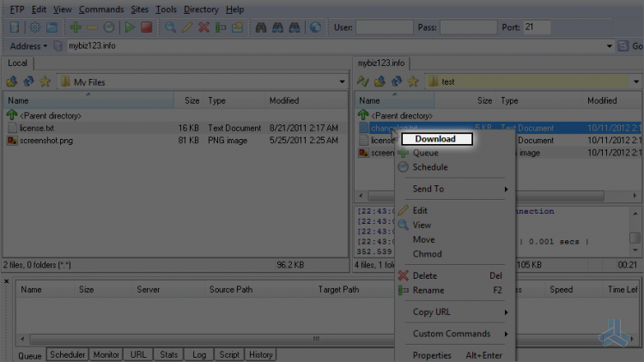Select Move in the context menu
Image resolution: width=644 pixels, height=362 pixels.
(454, 239)
